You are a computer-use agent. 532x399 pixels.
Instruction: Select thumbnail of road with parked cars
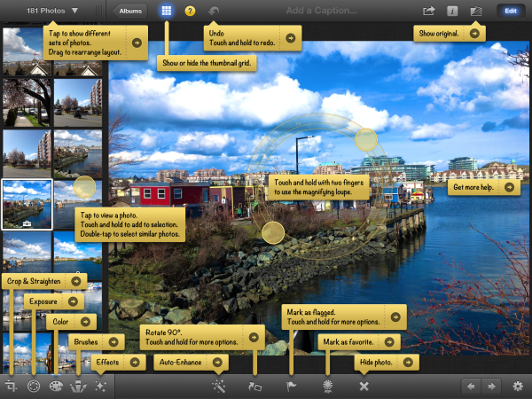(78, 103)
